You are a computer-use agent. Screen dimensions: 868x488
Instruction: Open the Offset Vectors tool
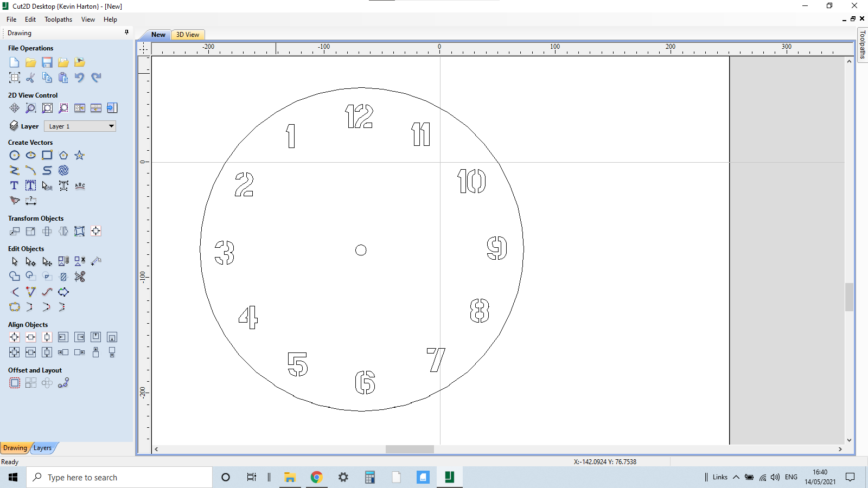[x=15, y=383]
